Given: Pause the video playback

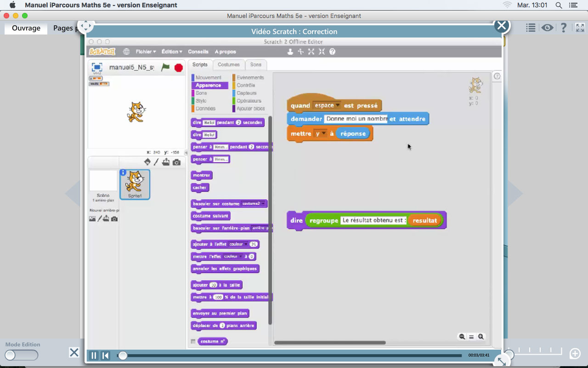Looking at the screenshot, I should pos(94,356).
